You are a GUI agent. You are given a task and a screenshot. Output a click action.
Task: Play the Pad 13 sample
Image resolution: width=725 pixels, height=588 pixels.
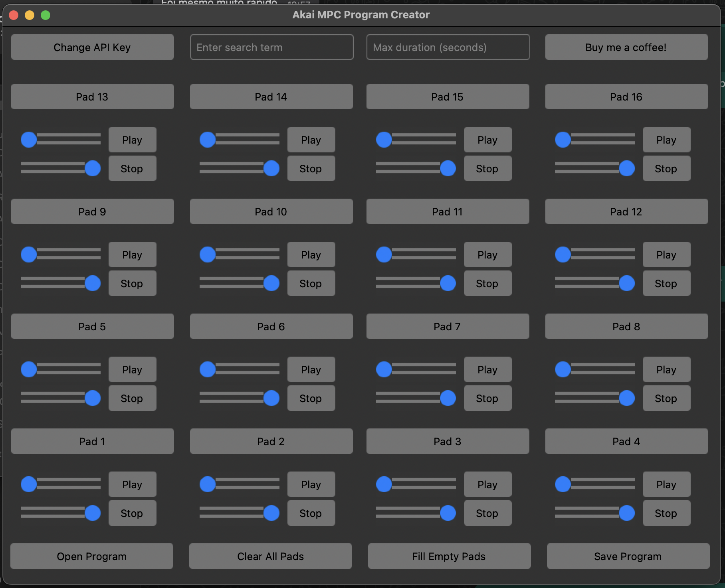click(x=132, y=140)
